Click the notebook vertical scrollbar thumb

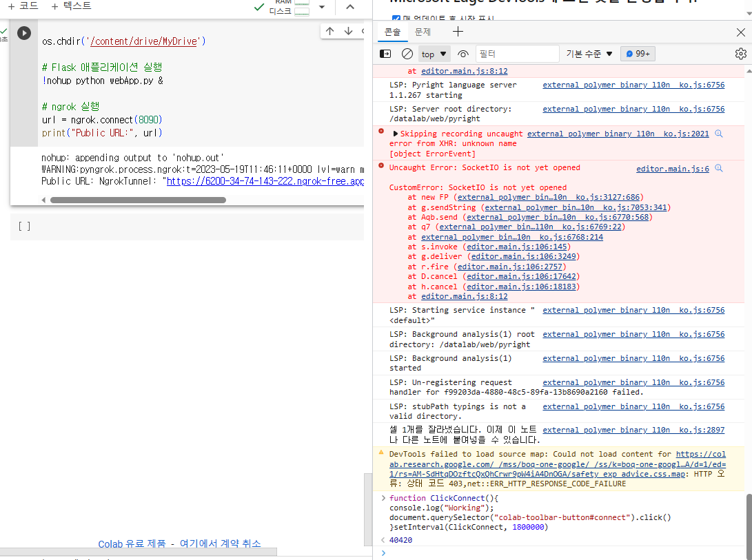(x=368, y=509)
